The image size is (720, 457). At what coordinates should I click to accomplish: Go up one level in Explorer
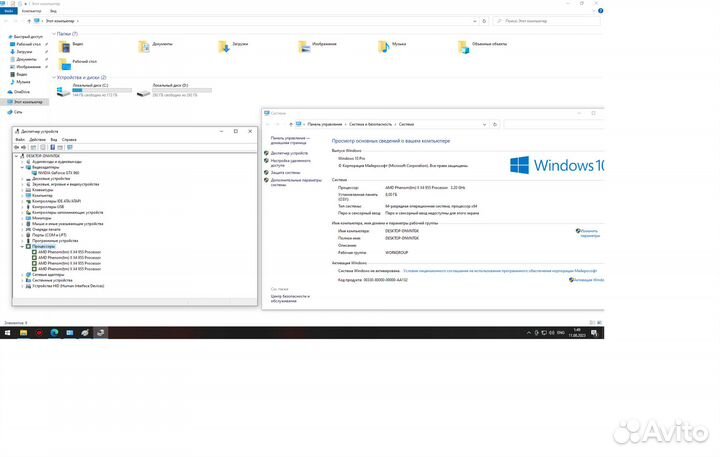tap(29, 21)
